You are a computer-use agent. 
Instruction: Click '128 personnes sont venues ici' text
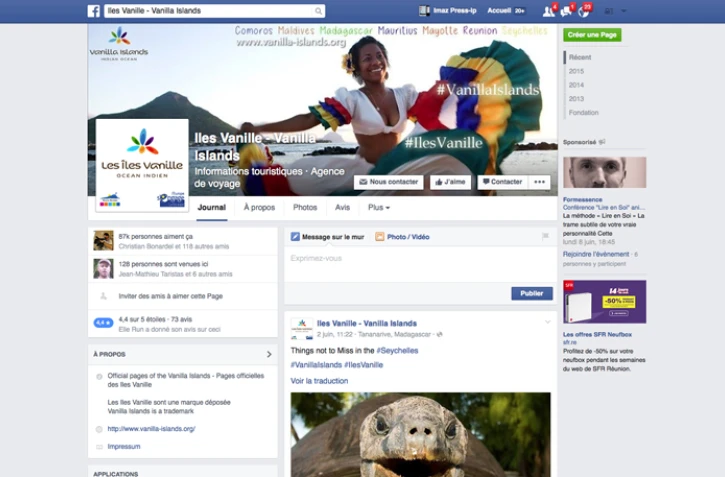coord(163,264)
